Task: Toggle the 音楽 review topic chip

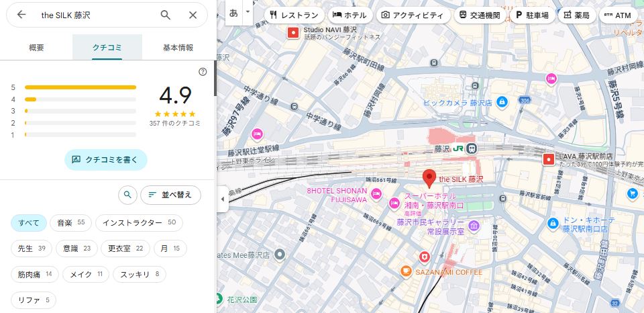Action: pyautogui.click(x=71, y=222)
